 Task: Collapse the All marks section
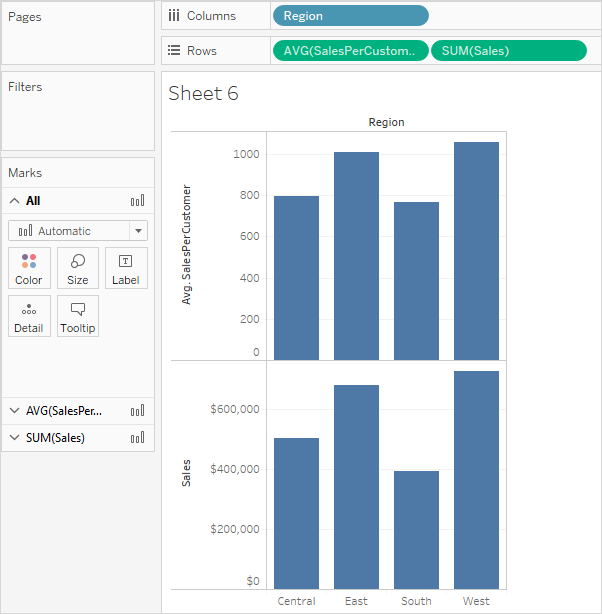point(14,201)
